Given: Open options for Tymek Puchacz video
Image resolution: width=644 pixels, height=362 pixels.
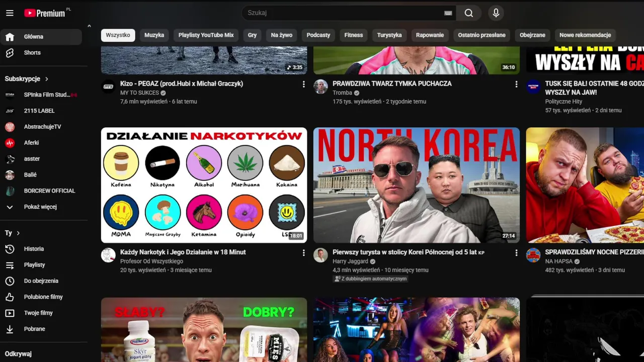Looking at the screenshot, I should point(516,84).
